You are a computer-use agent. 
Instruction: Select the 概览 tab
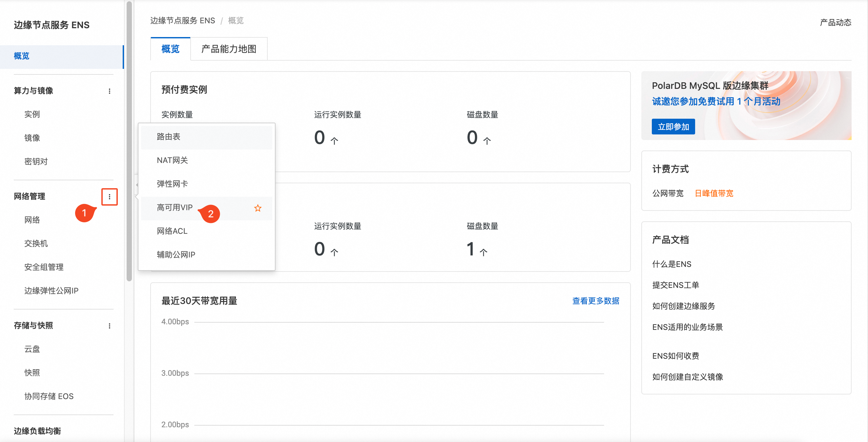(x=170, y=49)
